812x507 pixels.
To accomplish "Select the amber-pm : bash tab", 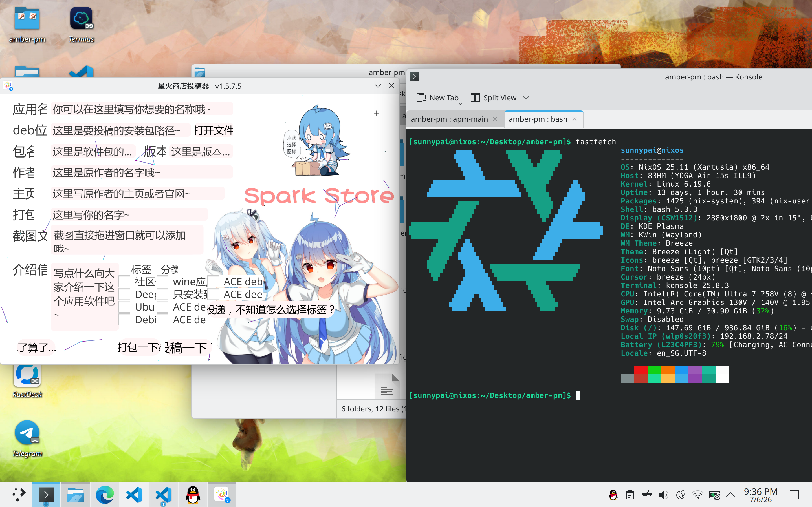I will tap(538, 119).
